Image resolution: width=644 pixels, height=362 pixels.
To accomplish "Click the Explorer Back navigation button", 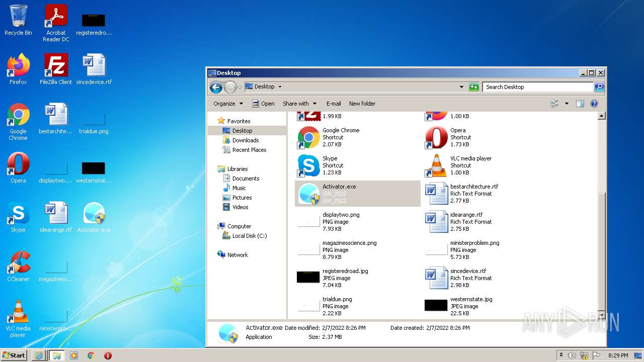I will click(216, 87).
